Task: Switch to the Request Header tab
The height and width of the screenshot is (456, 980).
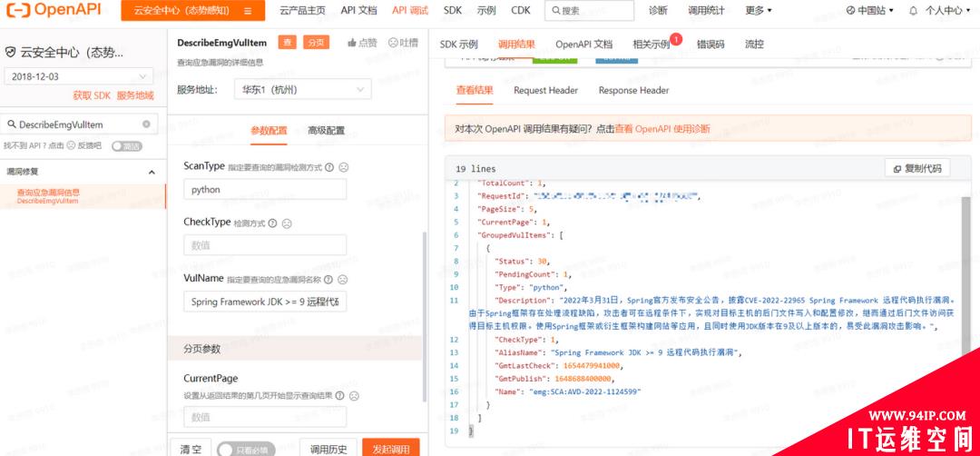Action: [545, 90]
